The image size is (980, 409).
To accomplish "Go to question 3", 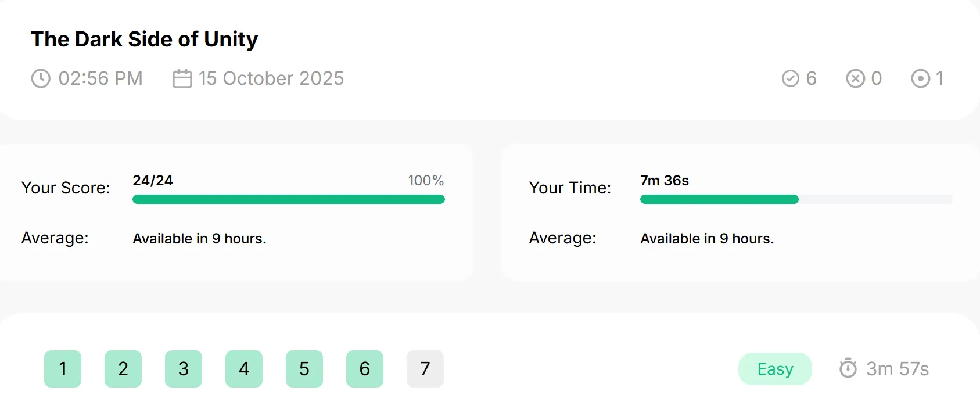I will coord(184,369).
